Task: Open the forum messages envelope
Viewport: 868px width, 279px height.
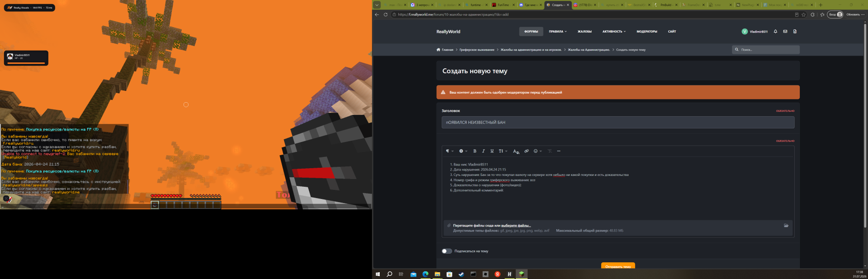Action: point(785,32)
